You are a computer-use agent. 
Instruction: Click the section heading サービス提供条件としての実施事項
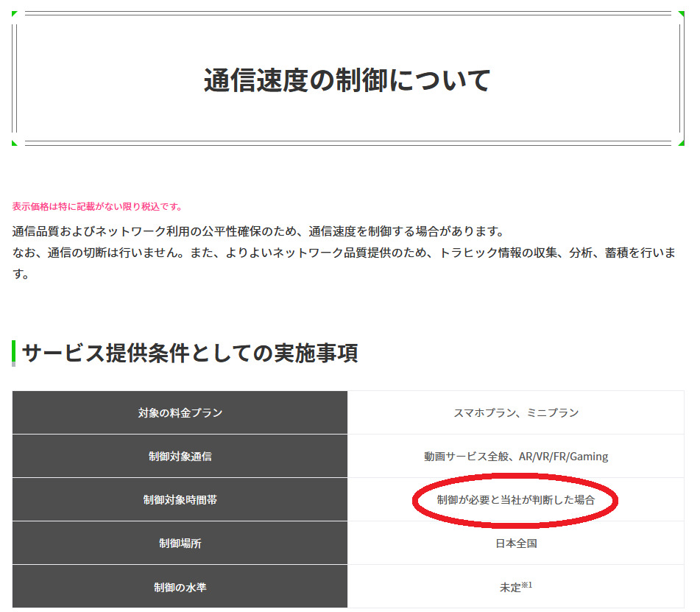pyautogui.click(x=190, y=354)
